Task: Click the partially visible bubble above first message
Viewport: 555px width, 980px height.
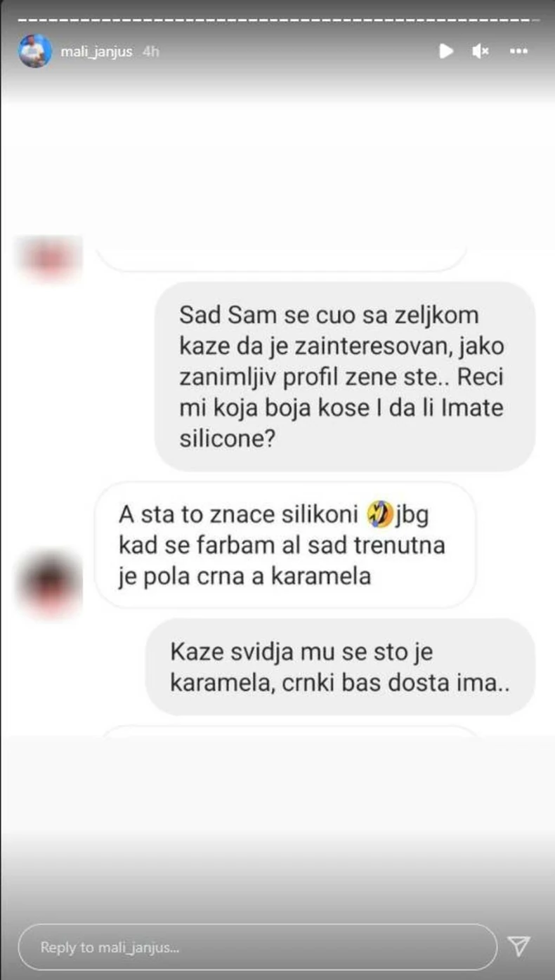Action: [x=281, y=259]
